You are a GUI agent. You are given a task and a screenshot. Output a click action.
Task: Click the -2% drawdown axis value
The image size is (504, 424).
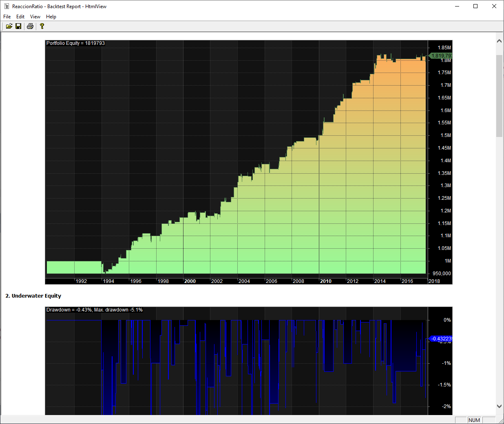[447, 406]
